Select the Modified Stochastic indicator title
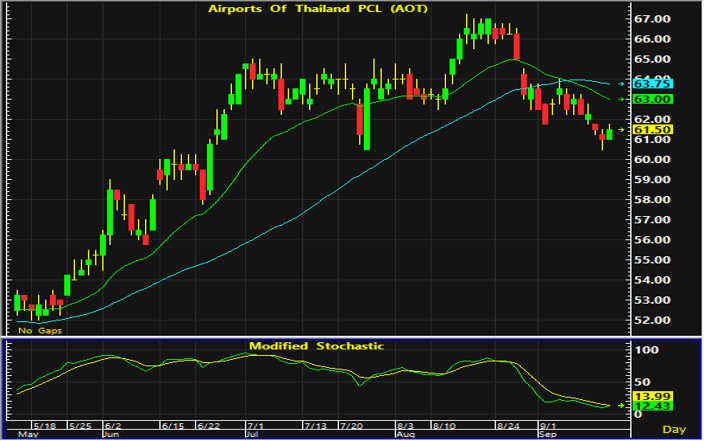 (x=317, y=346)
